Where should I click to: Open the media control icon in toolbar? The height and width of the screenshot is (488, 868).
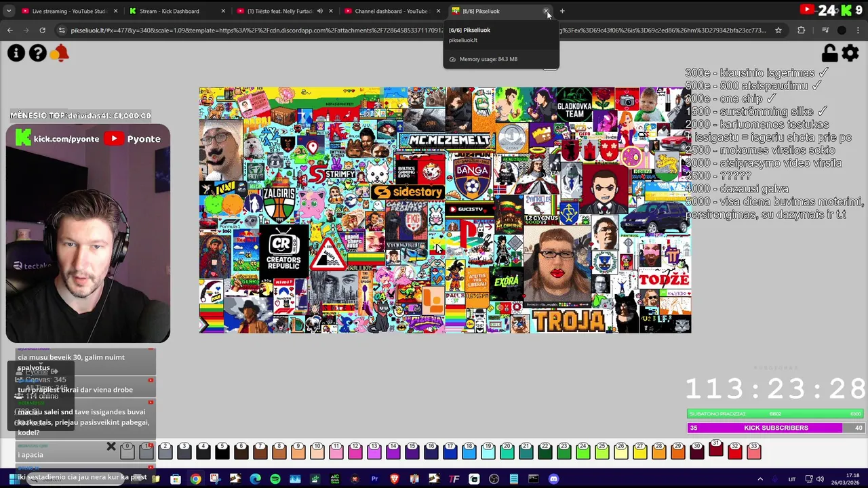825,30
